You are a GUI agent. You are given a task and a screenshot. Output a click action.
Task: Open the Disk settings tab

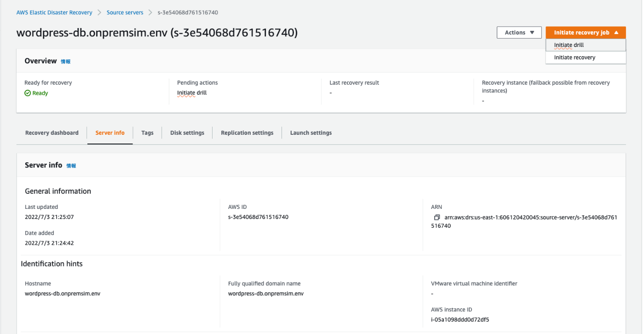187,133
